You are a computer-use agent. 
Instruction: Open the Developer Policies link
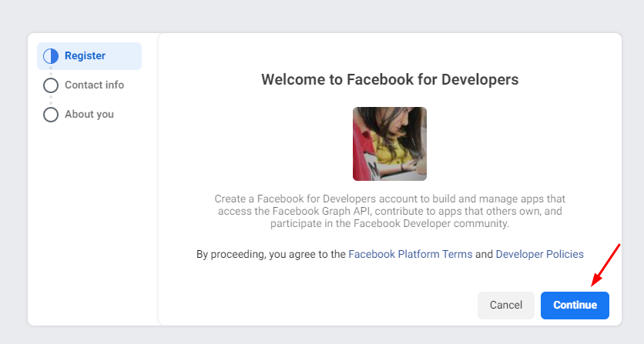(540, 254)
